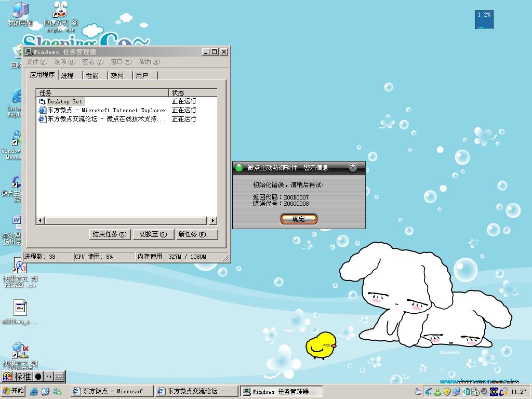The height and width of the screenshot is (399, 532).
Task: Click the server with green play tray icon
Action: coord(475,392)
